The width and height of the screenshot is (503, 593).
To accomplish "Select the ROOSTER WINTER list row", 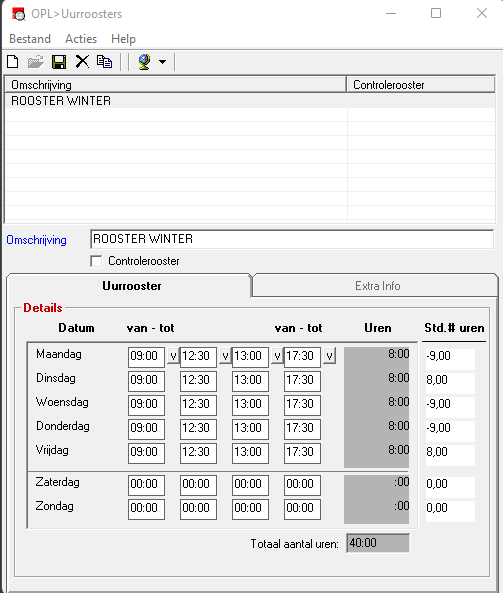I will click(x=250, y=101).
